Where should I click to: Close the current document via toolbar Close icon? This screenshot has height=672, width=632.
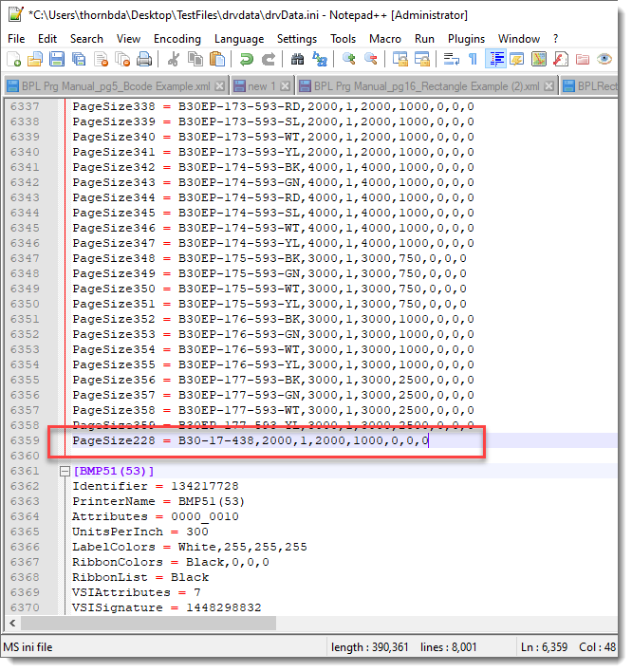pos(102,59)
